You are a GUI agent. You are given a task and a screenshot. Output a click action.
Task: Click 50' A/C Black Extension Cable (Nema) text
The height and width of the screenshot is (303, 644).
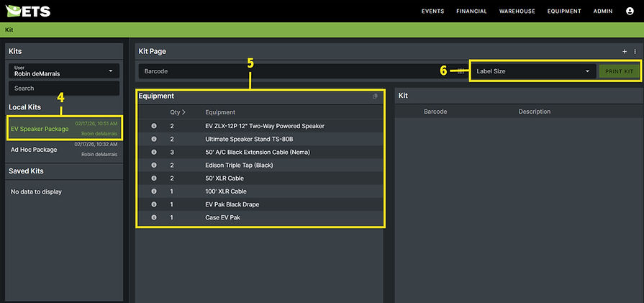258,153
